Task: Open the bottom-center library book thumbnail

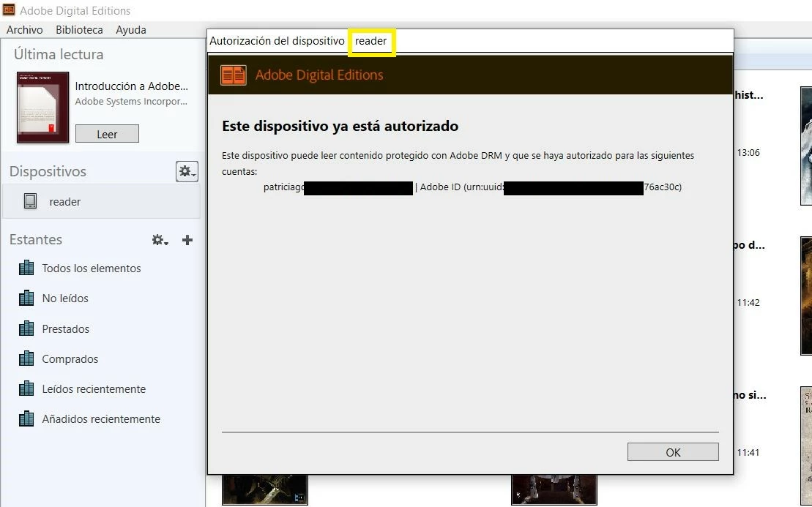Action: 554,490
